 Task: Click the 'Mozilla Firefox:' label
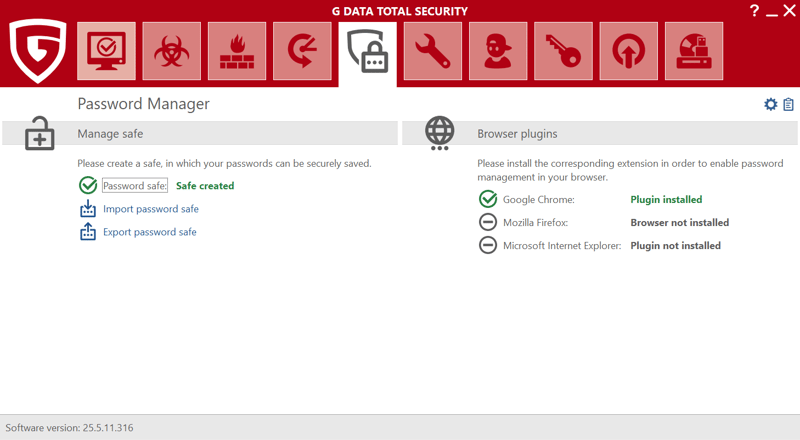click(535, 223)
